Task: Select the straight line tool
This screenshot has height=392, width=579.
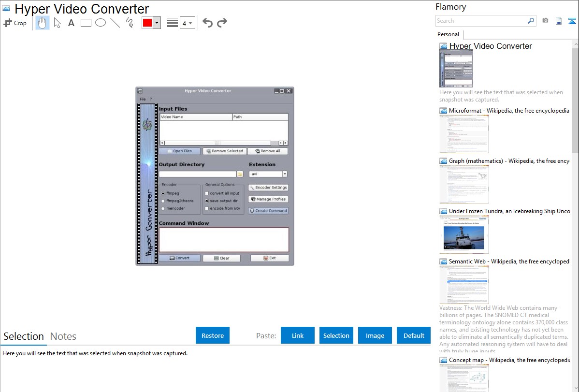Action: pos(115,23)
